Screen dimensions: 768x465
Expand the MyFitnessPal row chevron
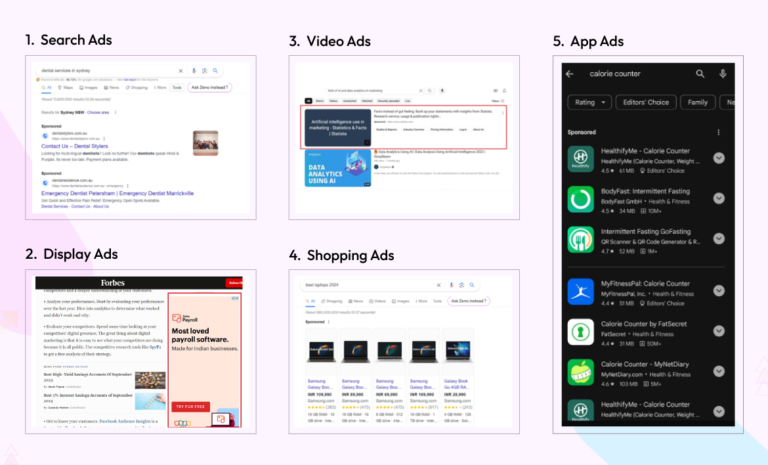coord(719,291)
